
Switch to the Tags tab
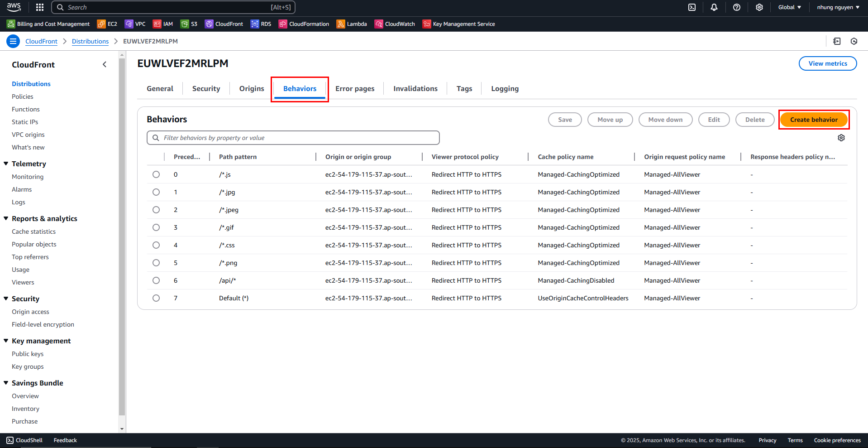[464, 89]
